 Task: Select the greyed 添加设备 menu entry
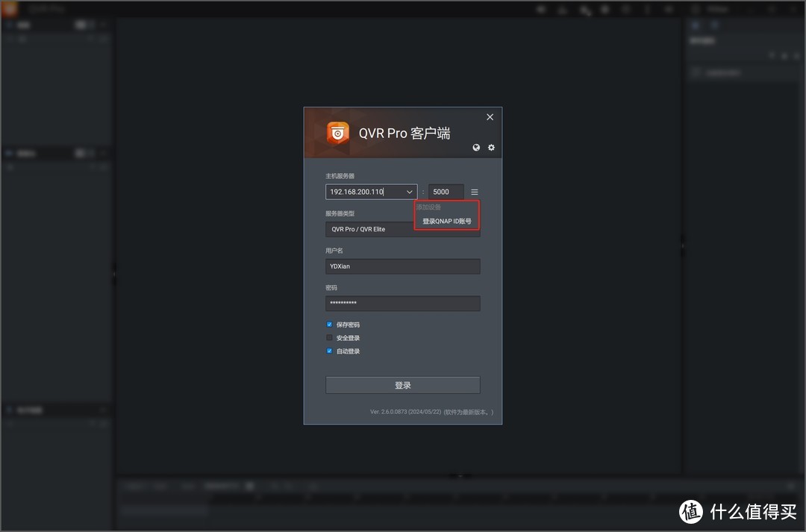(x=428, y=207)
